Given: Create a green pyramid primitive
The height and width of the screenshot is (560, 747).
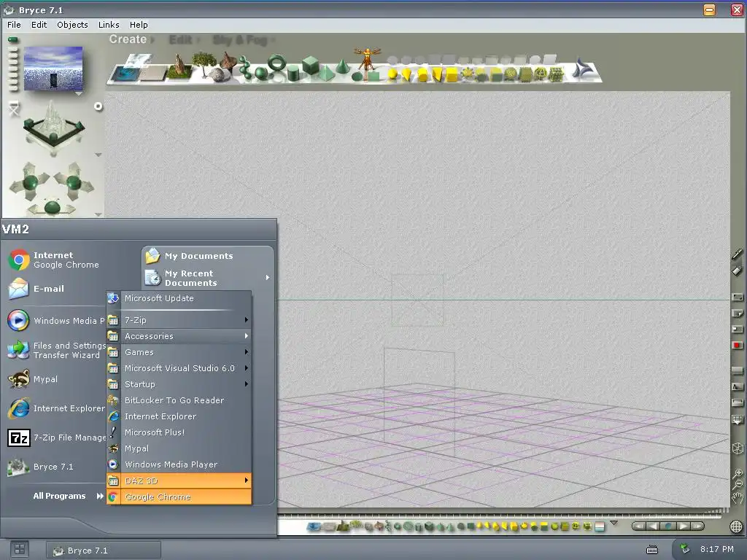Looking at the screenshot, I should (x=327, y=73).
